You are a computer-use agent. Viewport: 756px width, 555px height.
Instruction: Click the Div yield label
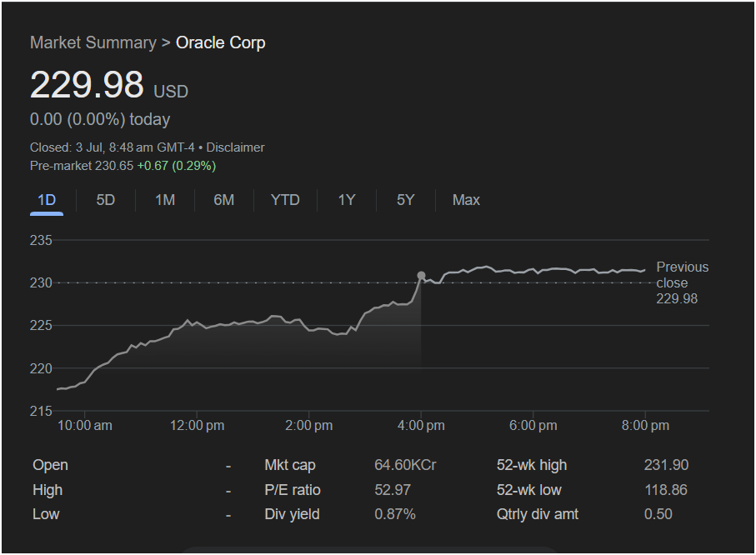292,514
